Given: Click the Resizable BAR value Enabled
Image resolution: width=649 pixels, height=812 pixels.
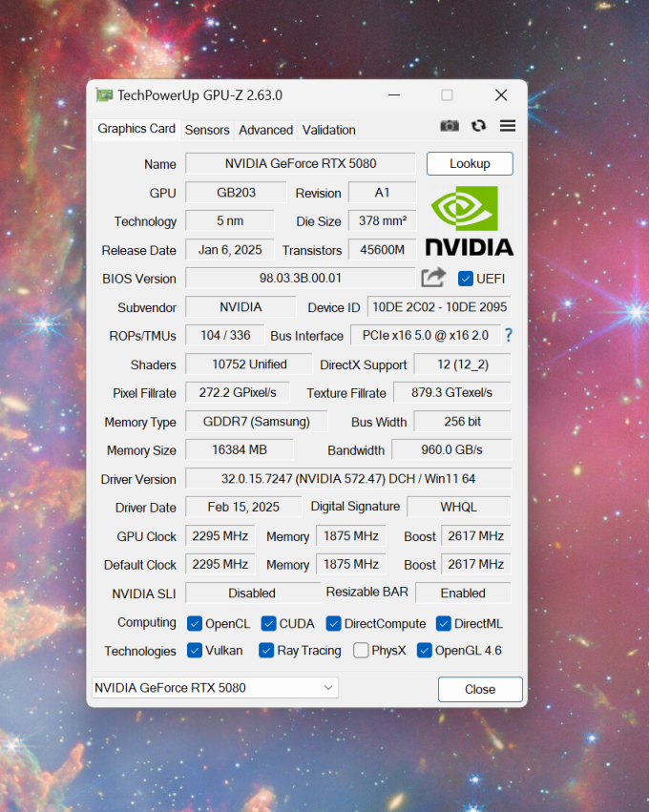Looking at the screenshot, I should [x=463, y=593].
